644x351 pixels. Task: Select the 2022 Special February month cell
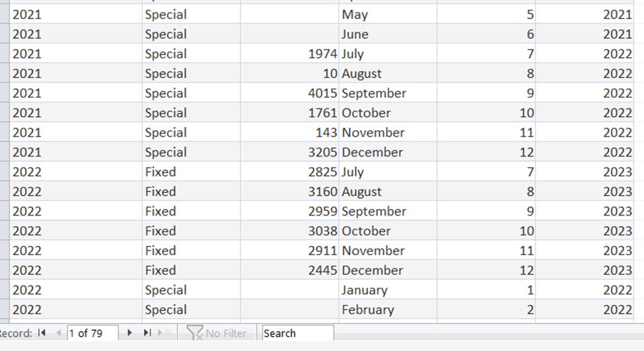(x=388, y=309)
